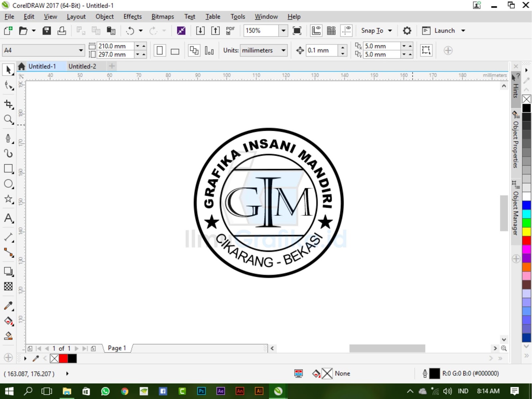Toggle the document grid visibility
The width and height of the screenshot is (532, 399).
click(x=331, y=30)
